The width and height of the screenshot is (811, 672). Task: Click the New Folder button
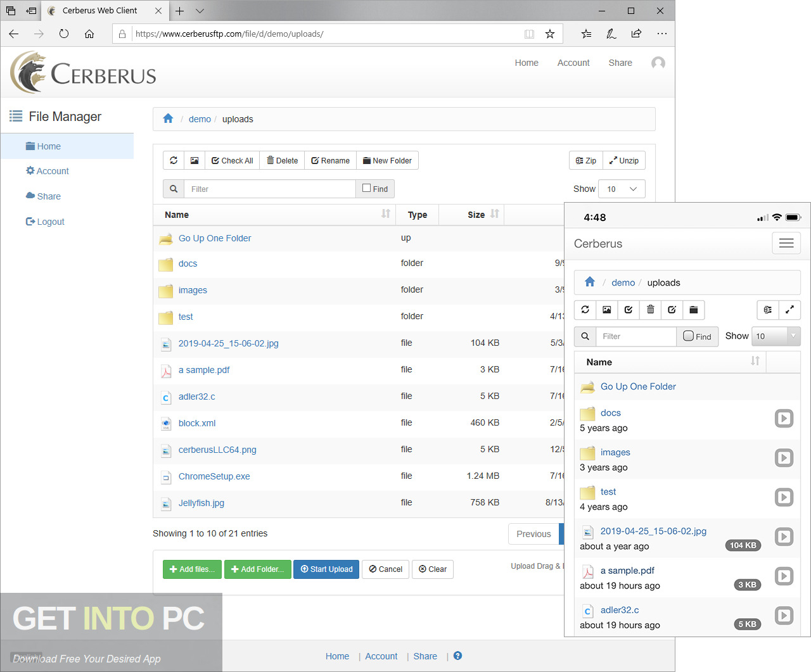coord(387,160)
